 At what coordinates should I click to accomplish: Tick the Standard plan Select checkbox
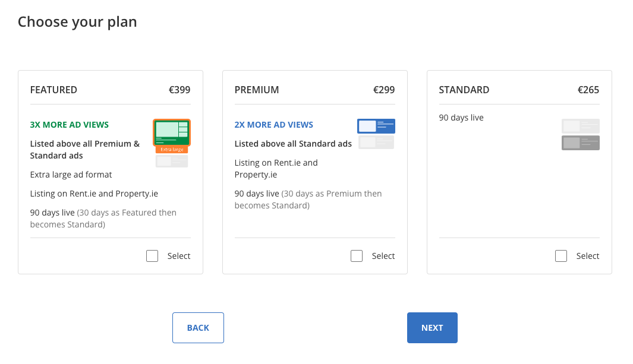pos(561,256)
